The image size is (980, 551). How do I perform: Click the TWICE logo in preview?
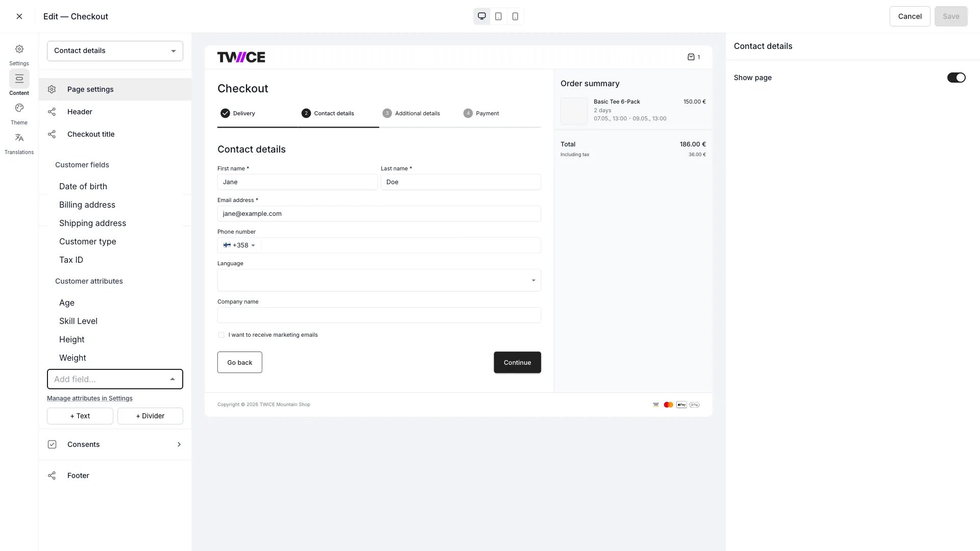click(x=241, y=57)
